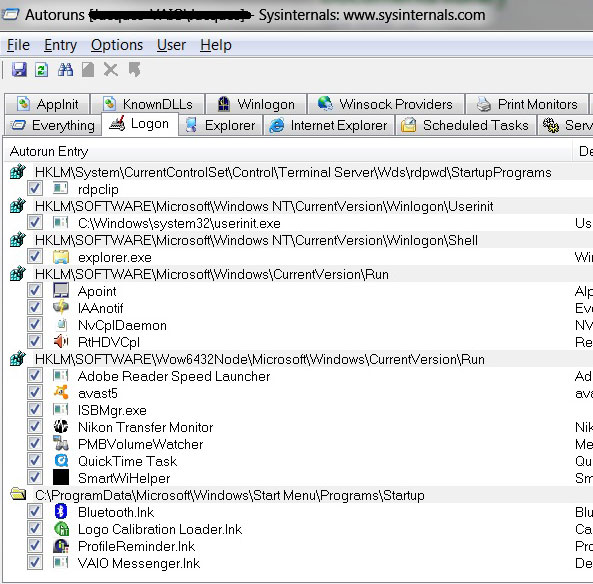This screenshot has height=584, width=593.
Task: Select the Nikon Transfer Monitor entry name
Action: tap(146, 427)
